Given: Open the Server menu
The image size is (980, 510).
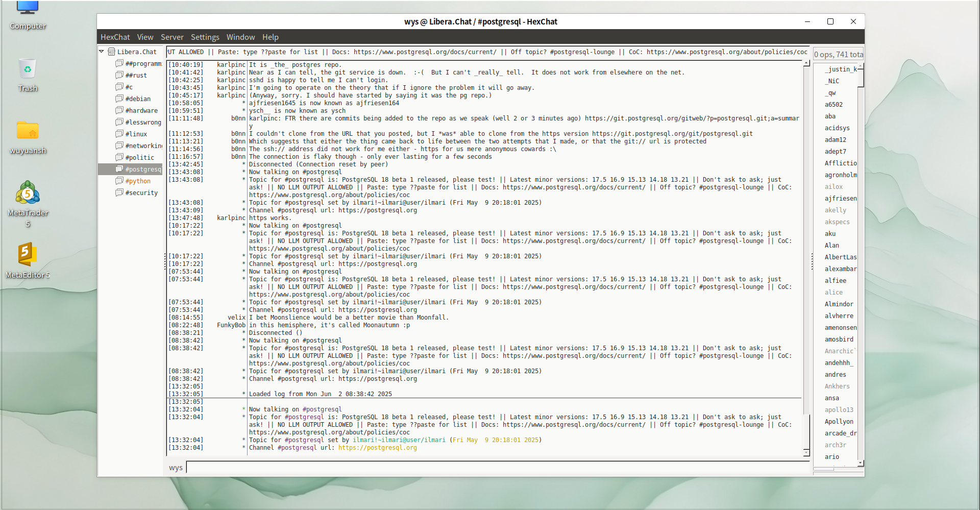Looking at the screenshot, I should pos(172,37).
